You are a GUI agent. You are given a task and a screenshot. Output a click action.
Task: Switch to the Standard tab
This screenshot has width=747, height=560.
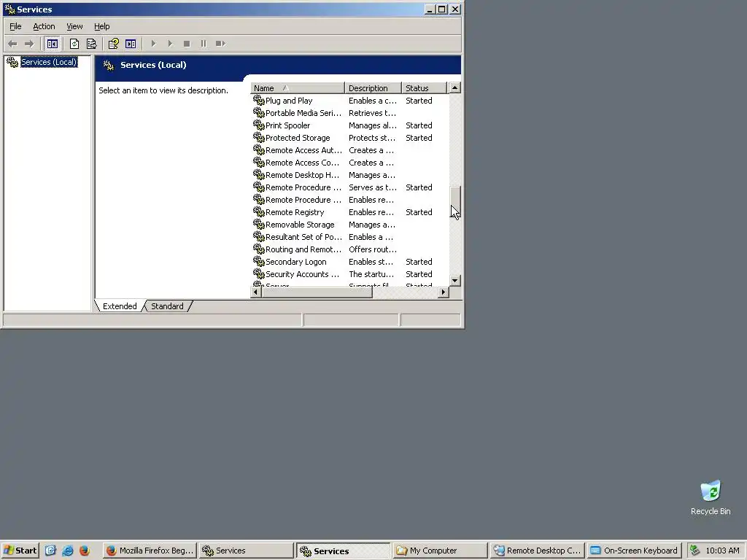pyautogui.click(x=167, y=306)
